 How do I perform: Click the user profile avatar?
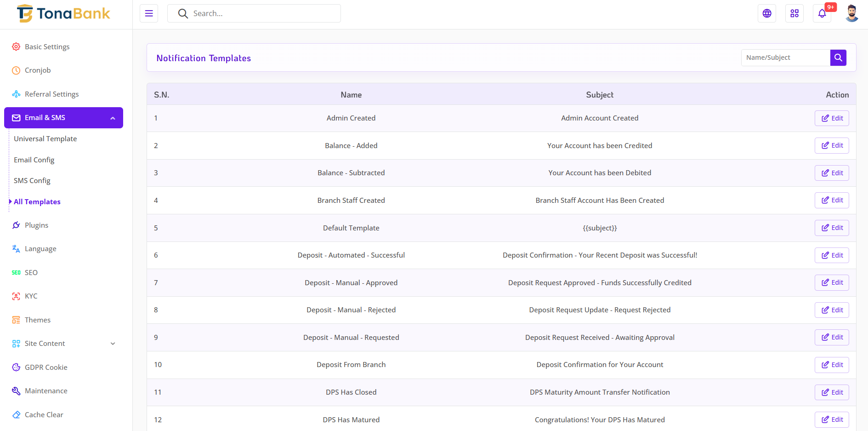(851, 13)
